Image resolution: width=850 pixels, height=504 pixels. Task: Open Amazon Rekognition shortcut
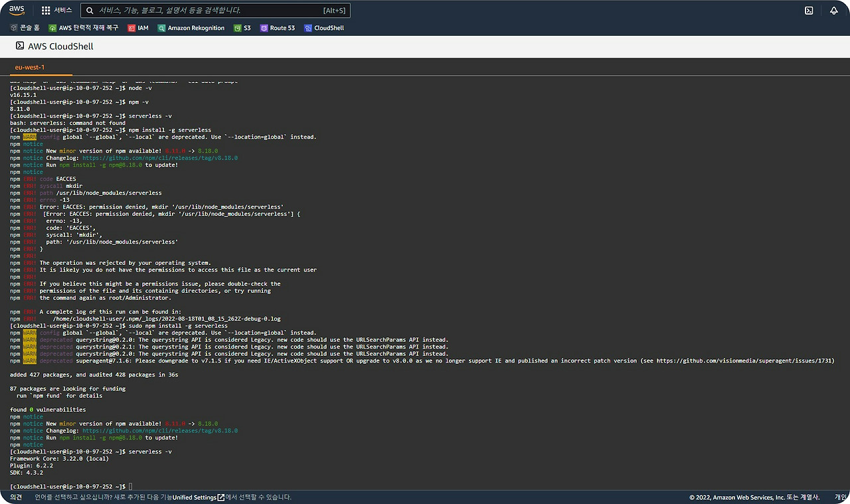(191, 28)
